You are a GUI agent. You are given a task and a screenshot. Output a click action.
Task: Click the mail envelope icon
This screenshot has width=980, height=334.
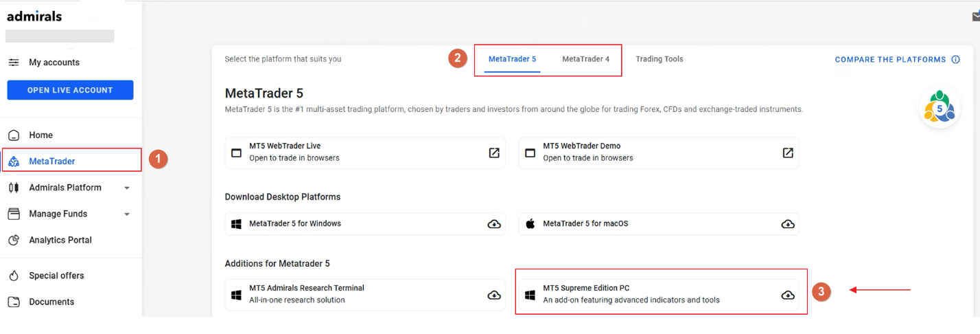pos(976,17)
